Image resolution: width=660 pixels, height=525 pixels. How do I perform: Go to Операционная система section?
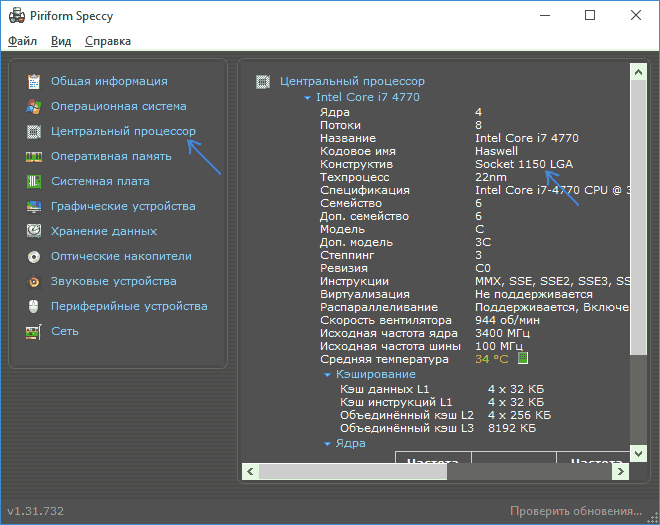click(119, 106)
